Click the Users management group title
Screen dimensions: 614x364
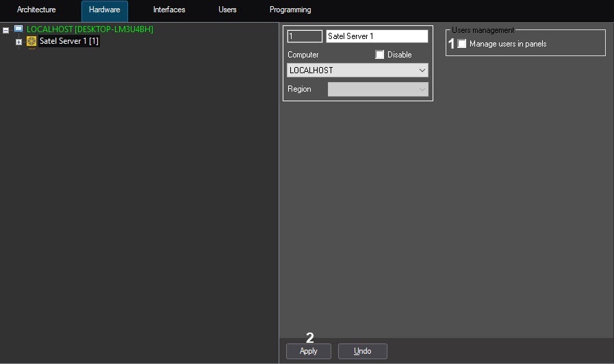click(x=483, y=30)
